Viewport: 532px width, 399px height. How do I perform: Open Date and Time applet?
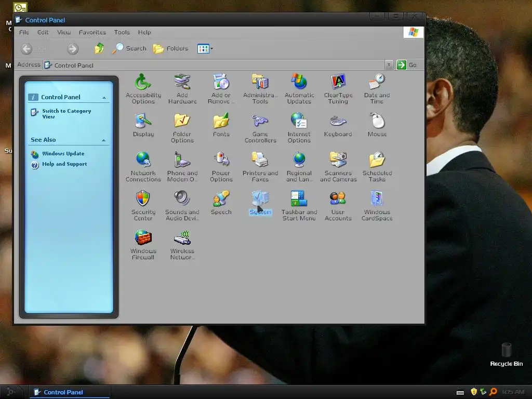[x=377, y=88]
